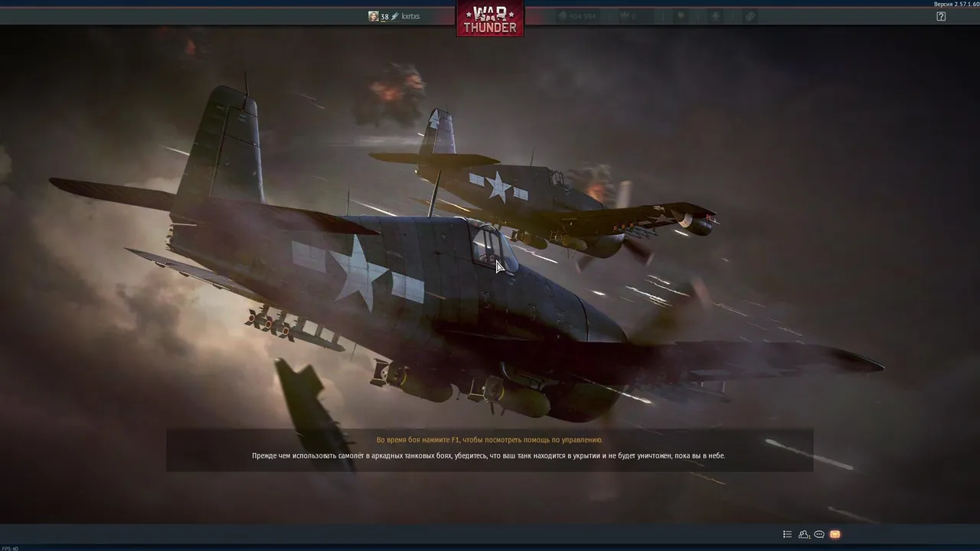Screen dimensions: 980x551
Task: Click the player avatar portrait
Action: (374, 16)
